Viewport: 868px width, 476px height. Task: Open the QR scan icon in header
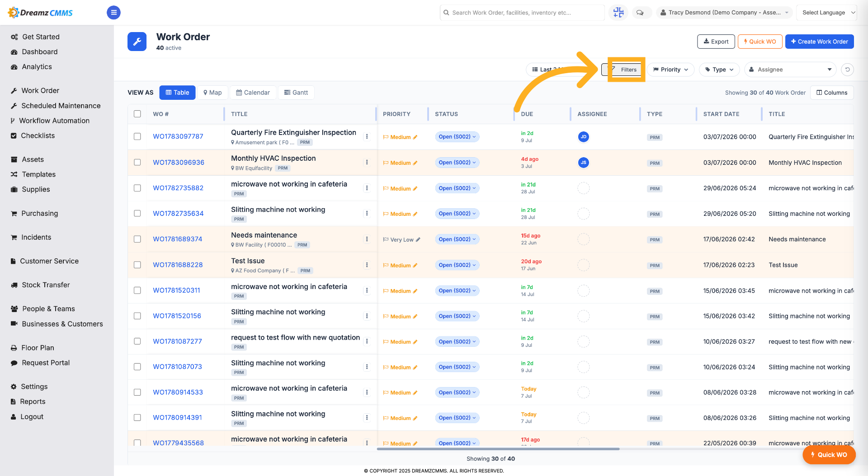(x=618, y=13)
